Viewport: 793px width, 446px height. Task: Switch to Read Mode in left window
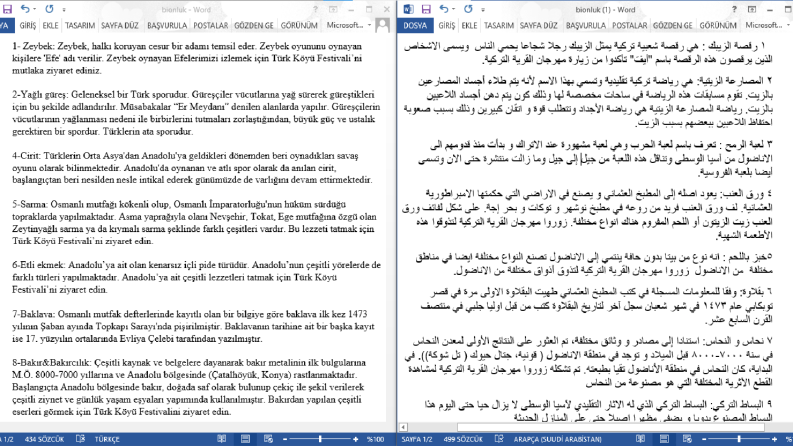(222, 439)
